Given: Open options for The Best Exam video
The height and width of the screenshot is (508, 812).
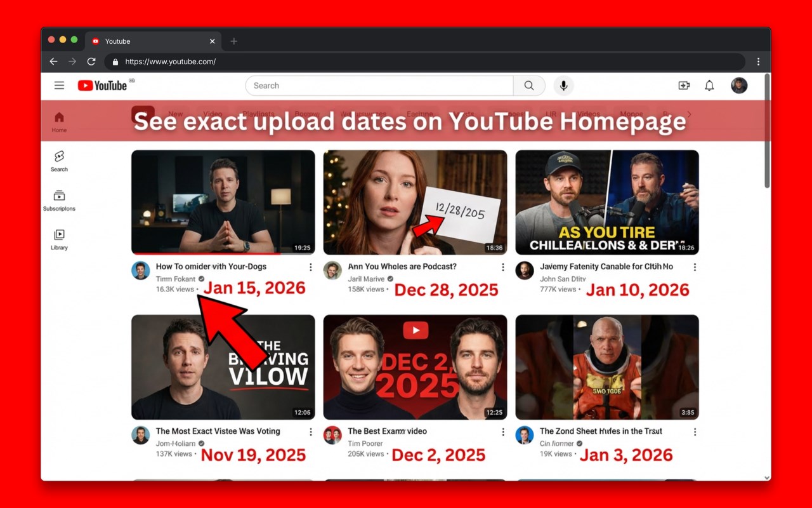Looking at the screenshot, I should tap(503, 432).
